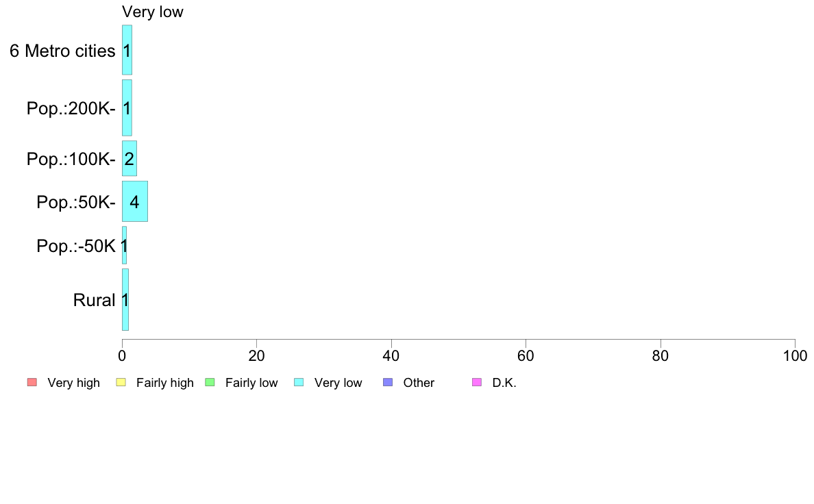Screen dimensions: 814x504
Task: Select the Pop.:200K- bar
Action: point(127,108)
